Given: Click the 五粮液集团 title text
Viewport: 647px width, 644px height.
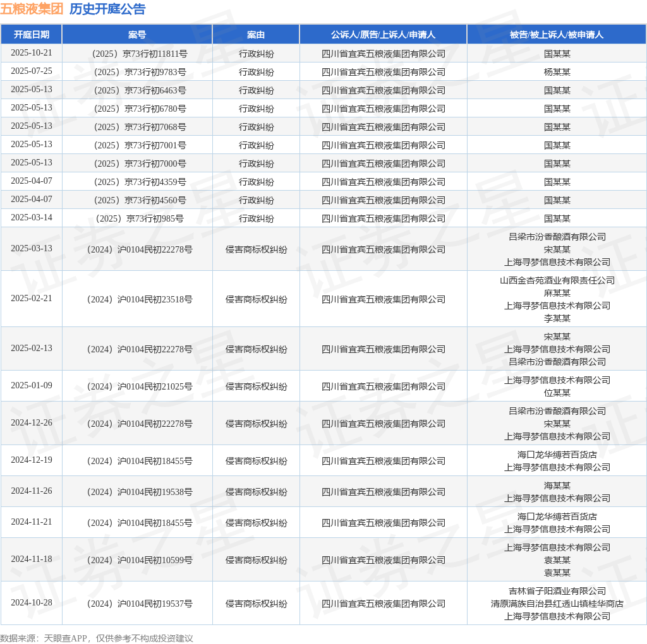Looking at the screenshot, I should tap(32, 9).
